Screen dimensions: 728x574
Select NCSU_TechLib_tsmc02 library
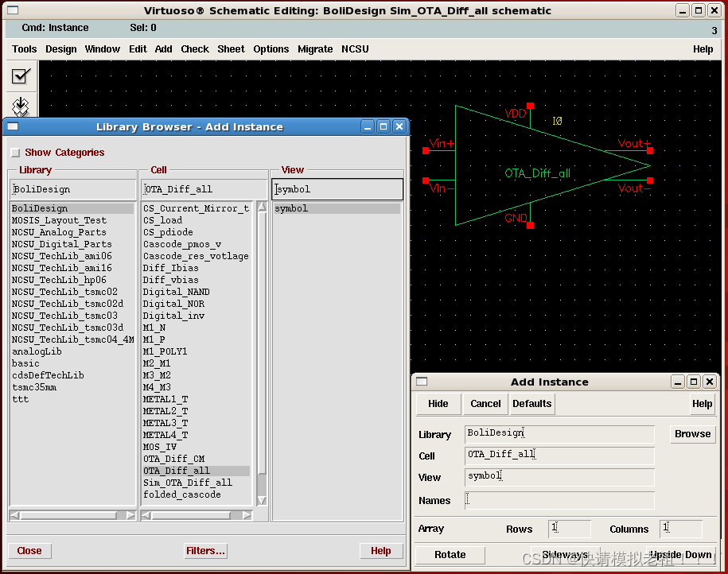pos(64,292)
